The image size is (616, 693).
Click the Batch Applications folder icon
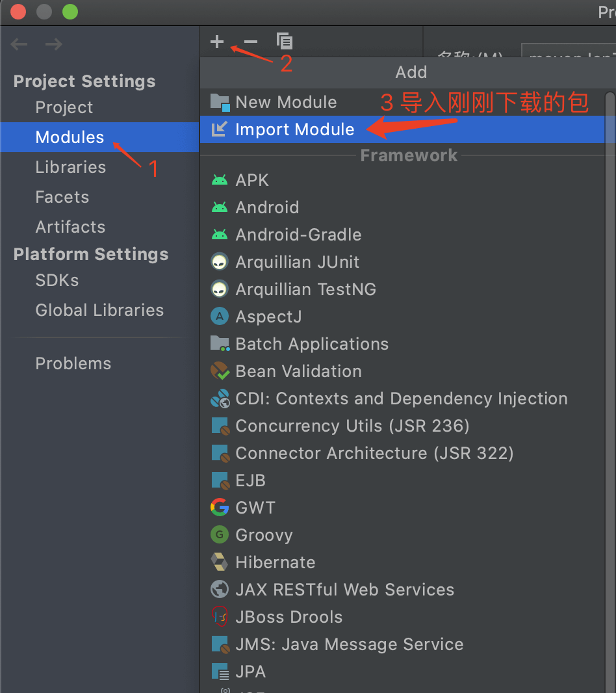220,343
